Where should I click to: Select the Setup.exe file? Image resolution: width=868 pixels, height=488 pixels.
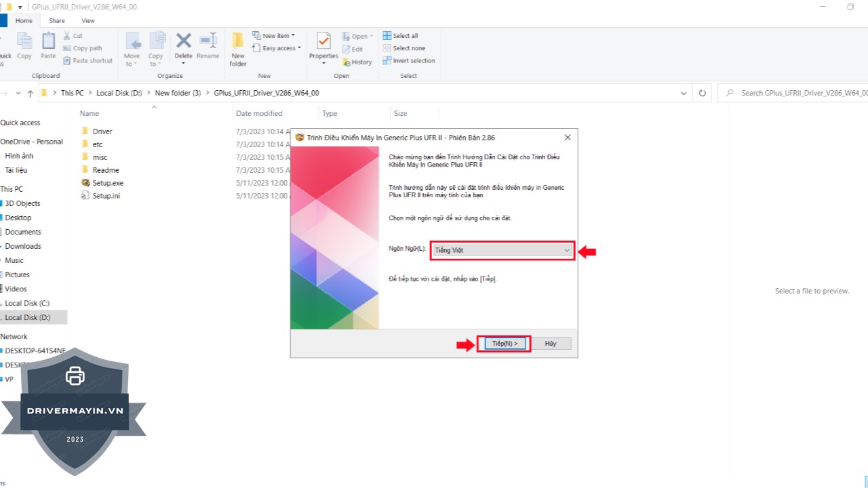107,183
